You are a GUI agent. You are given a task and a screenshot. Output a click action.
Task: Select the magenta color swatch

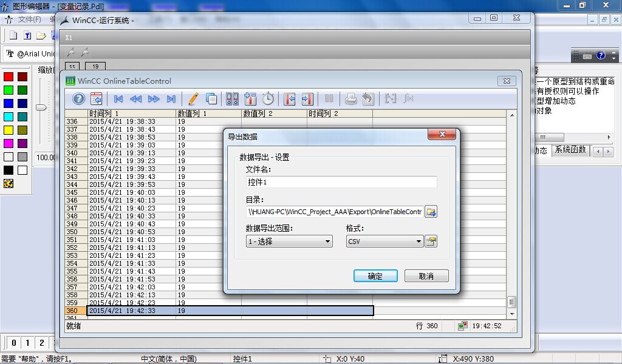pos(9,143)
